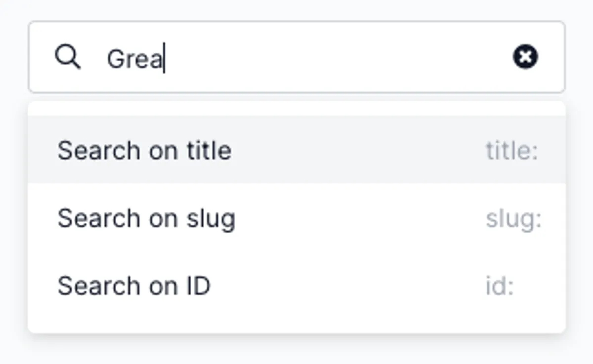Click the "slug:" prefix hint
The width and height of the screenshot is (593, 364).
(x=513, y=218)
